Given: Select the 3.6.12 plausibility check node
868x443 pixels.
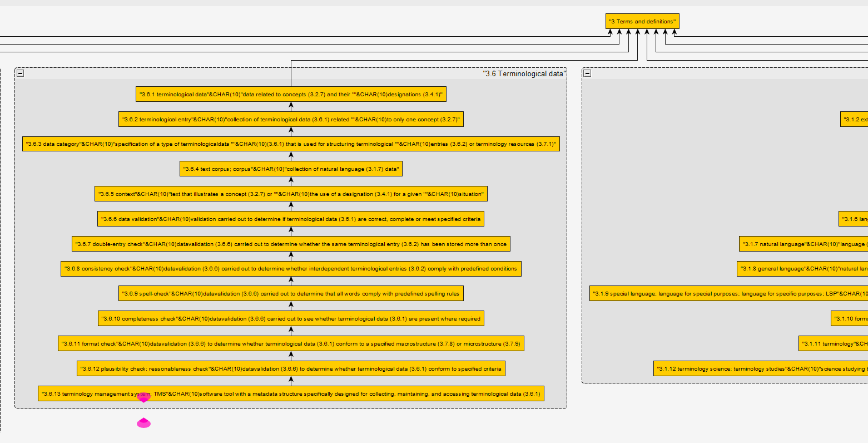Looking at the screenshot, I should [291, 369].
